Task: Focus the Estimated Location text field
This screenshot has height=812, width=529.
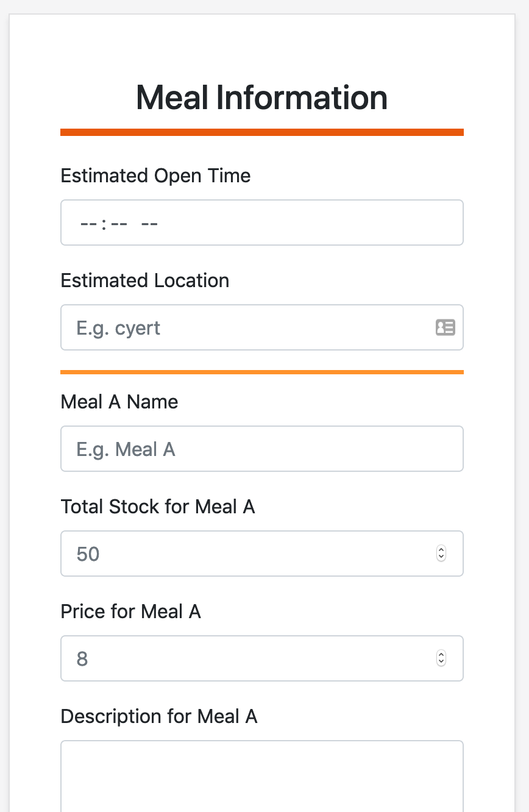Action: pos(244,328)
